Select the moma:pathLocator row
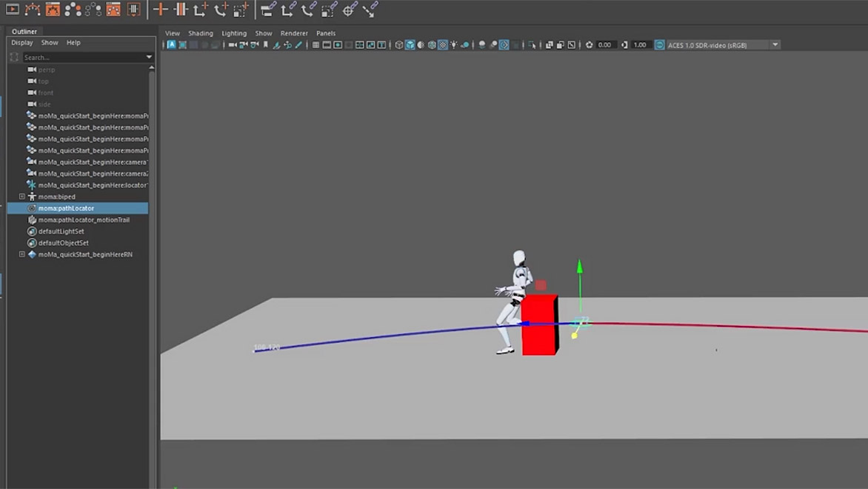This screenshot has height=489, width=868. [x=78, y=208]
